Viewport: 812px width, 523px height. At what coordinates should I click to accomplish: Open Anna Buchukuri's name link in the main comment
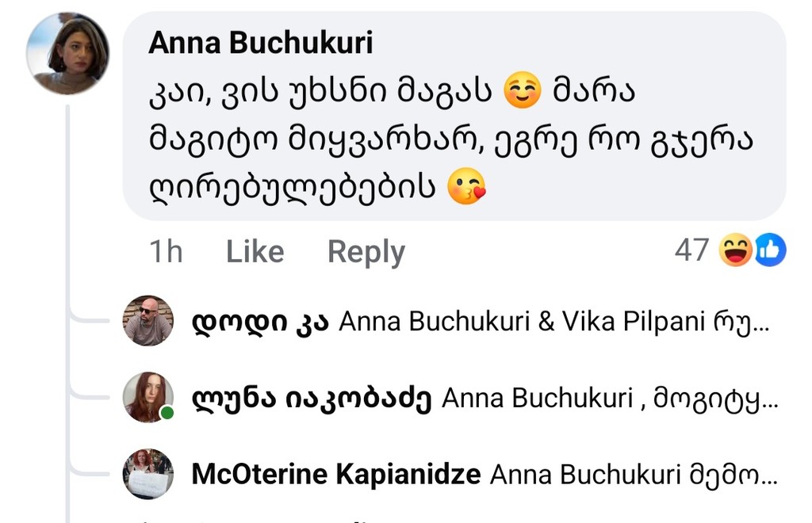[260, 44]
